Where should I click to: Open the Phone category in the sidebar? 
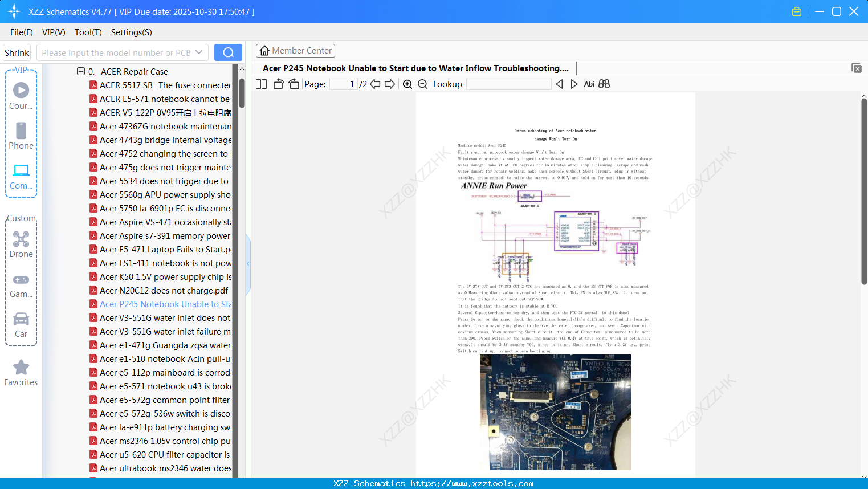[x=21, y=136]
